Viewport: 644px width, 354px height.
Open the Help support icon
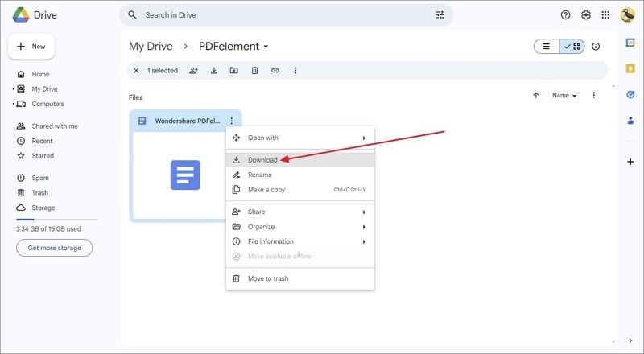click(x=566, y=14)
